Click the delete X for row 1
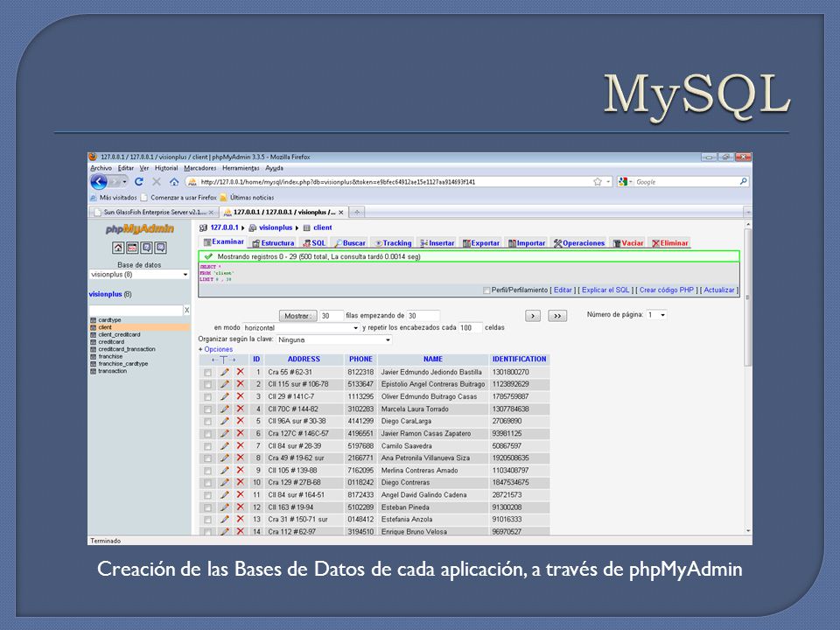Image resolution: width=840 pixels, height=630 pixels. click(x=240, y=372)
